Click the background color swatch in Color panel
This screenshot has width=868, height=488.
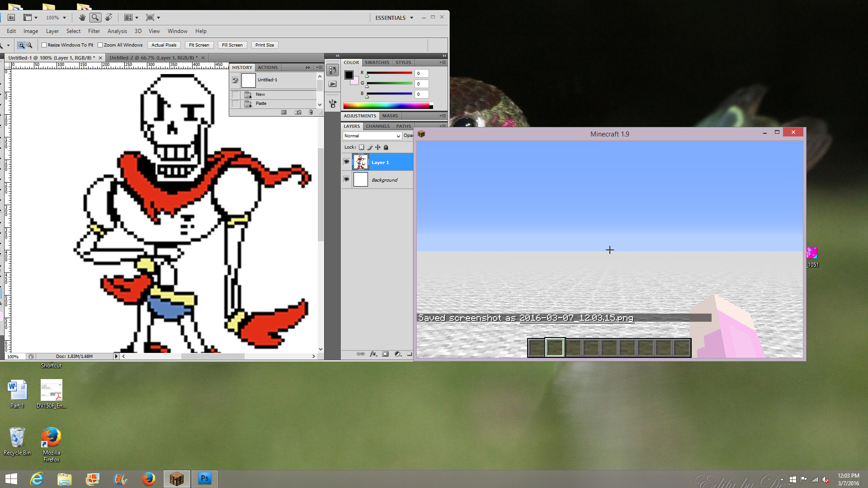point(355,82)
